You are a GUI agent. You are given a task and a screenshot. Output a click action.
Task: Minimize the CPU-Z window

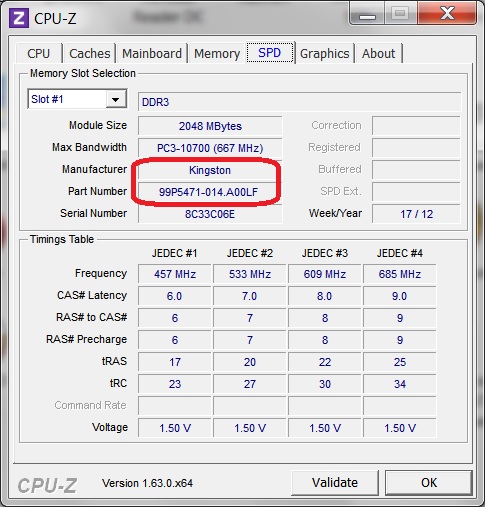(367, 13)
